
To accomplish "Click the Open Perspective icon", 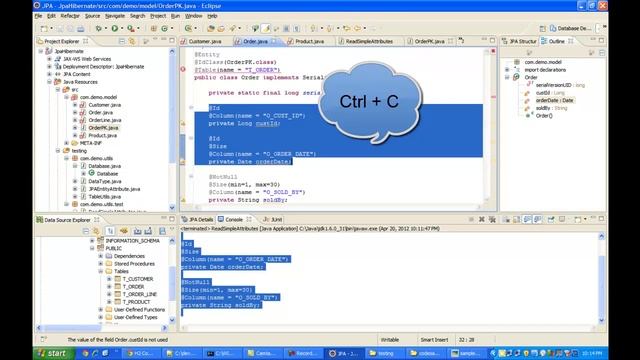I will [x=542, y=29].
